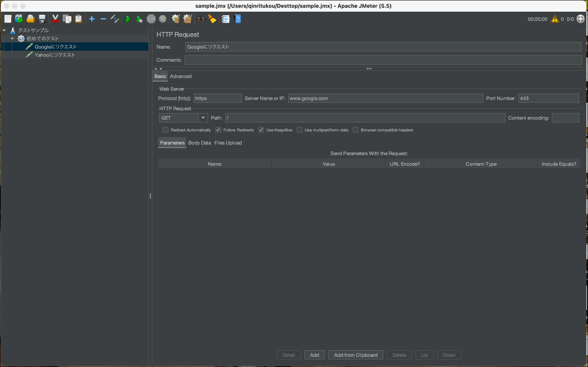Collapse the 初めてのテスト thread group
Image resolution: width=588 pixels, height=367 pixels.
[x=12, y=39]
